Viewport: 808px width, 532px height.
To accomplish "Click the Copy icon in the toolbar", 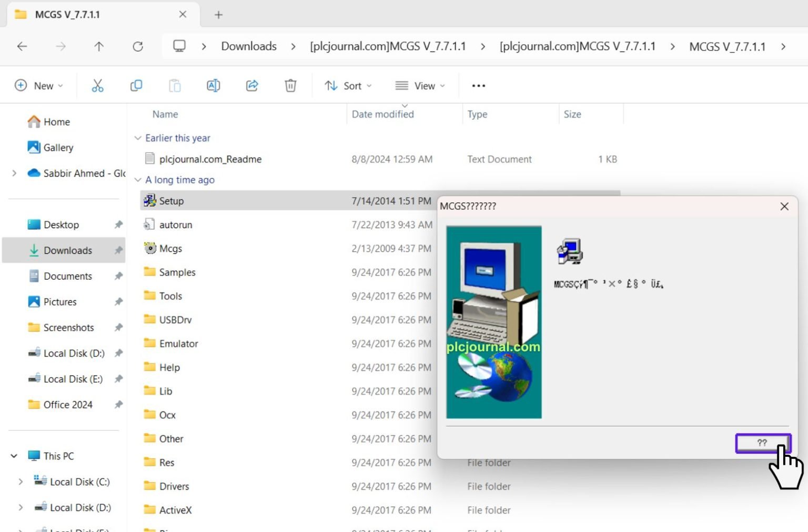I will coord(136,85).
